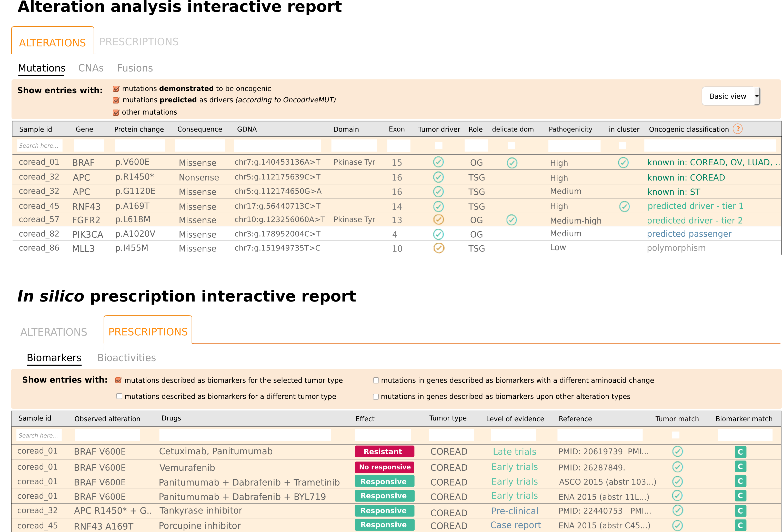
Task: Click the Tumor driver column filter box
Action: click(438, 145)
